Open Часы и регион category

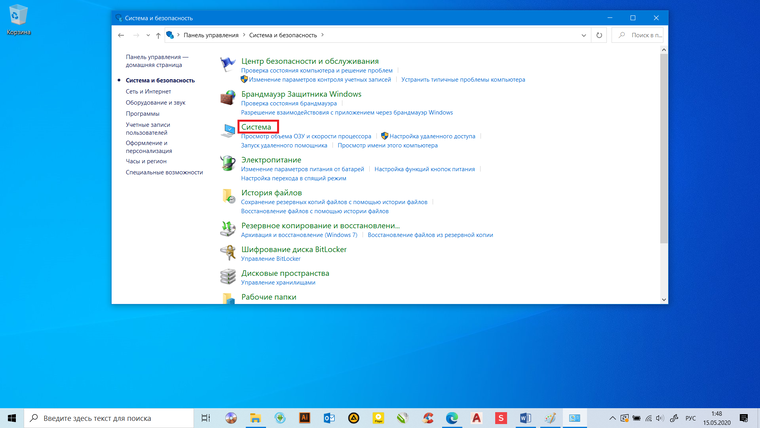[146, 161]
